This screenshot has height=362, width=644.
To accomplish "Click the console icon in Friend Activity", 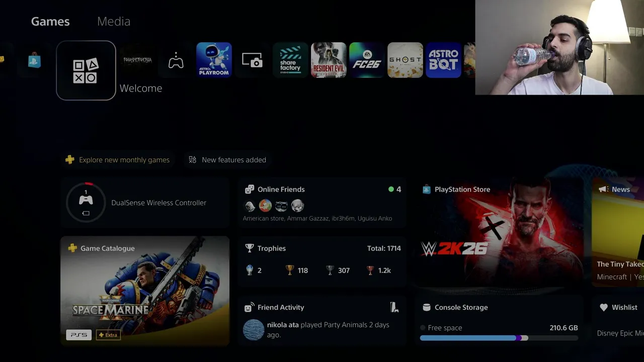I will [x=394, y=307].
